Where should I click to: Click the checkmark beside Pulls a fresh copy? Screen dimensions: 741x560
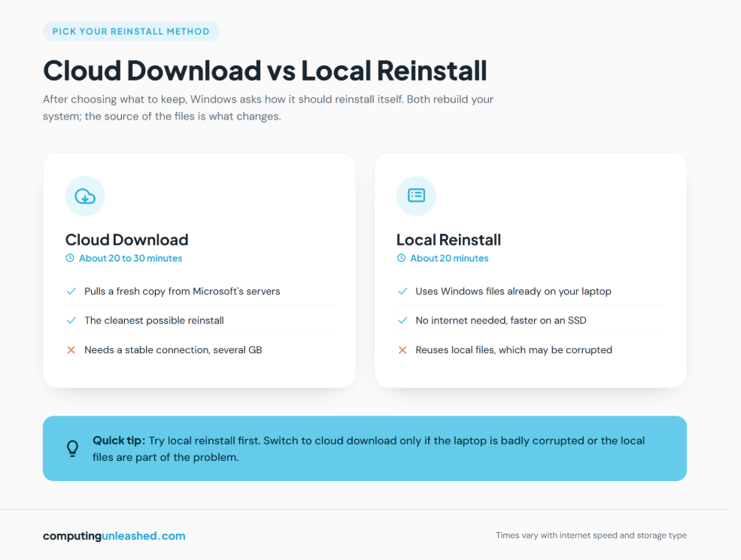(x=71, y=292)
